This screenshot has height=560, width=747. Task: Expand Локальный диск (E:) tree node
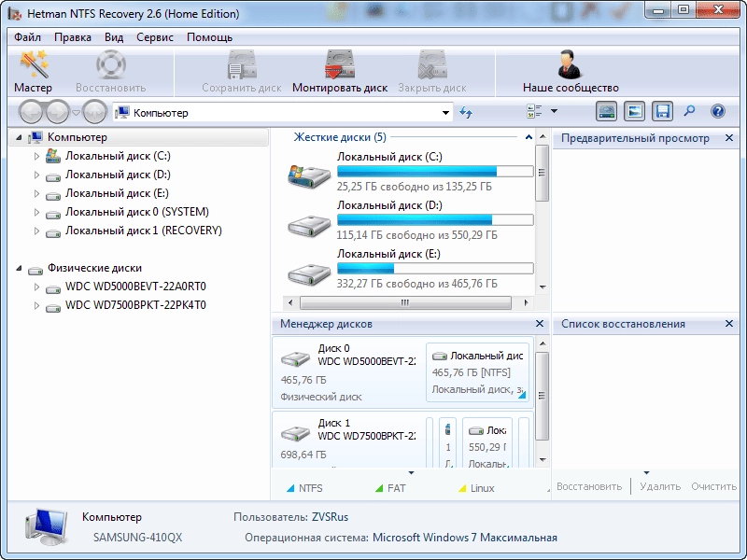pos(36,193)
